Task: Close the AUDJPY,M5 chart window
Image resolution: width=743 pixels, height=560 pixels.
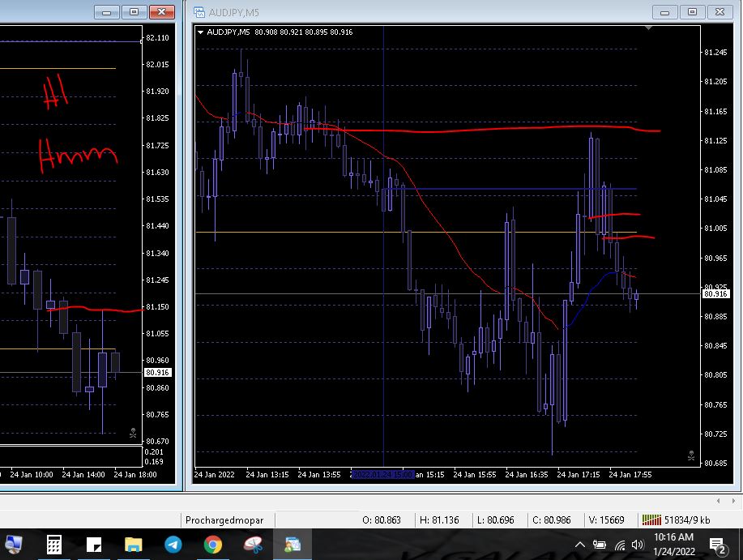Action: [720, 12]
